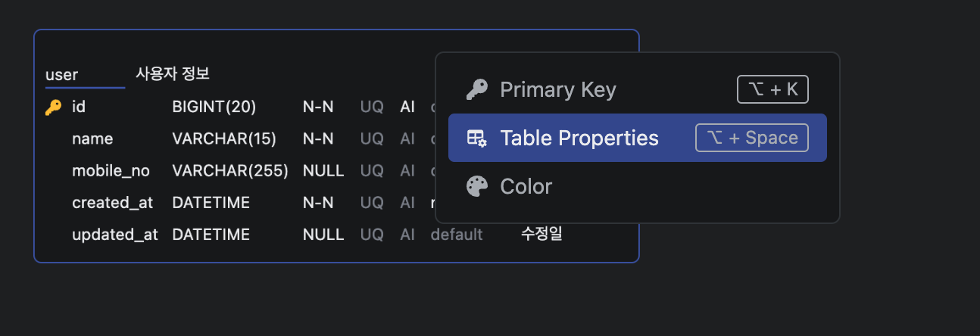Click the VARCHAR(255) type for mobile_no
Viewport: 980px width, 336px height.
pos(230,171)
